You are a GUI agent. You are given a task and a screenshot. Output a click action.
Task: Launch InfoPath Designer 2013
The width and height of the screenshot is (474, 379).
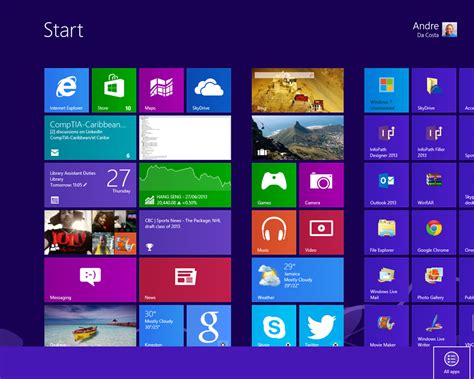coord(386,138)
